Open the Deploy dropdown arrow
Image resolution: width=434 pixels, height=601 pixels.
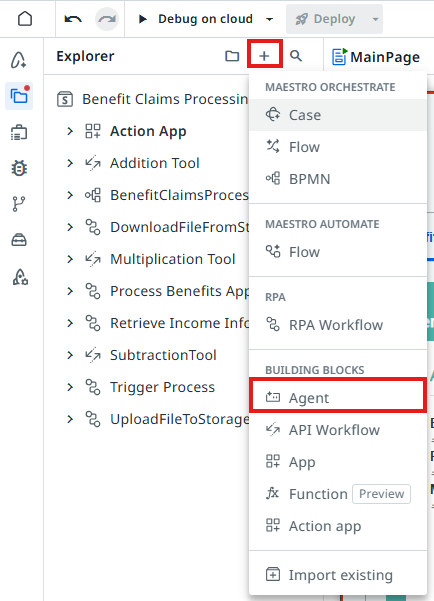coord(375,19)
